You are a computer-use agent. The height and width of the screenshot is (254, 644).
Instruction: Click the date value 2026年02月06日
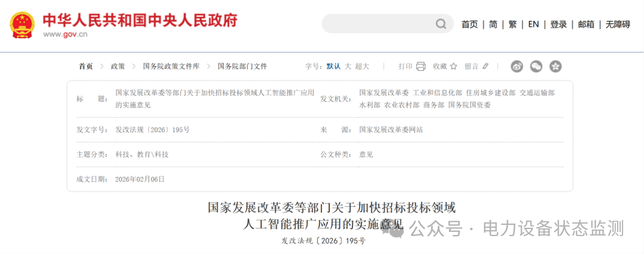(x=140, y=179)
